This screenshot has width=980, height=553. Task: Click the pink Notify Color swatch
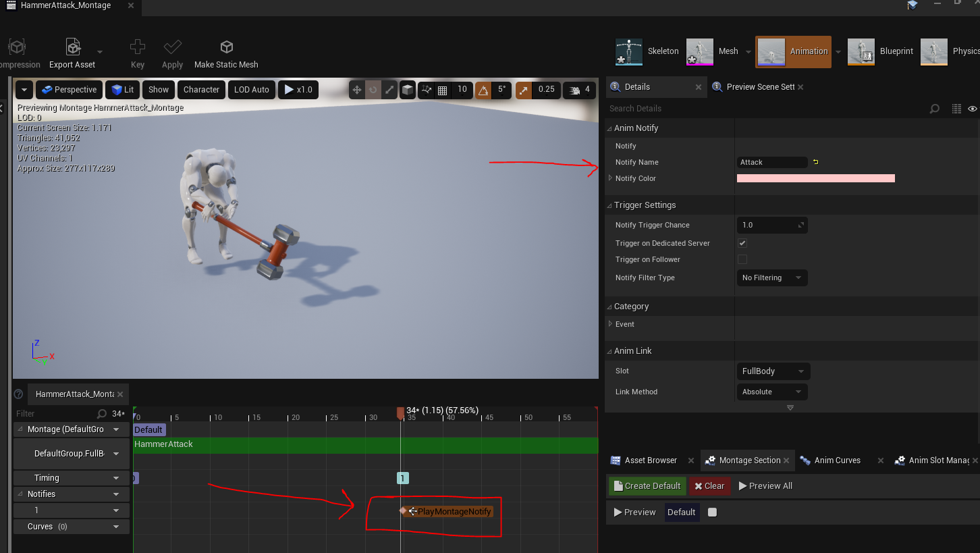click(815, 178)
